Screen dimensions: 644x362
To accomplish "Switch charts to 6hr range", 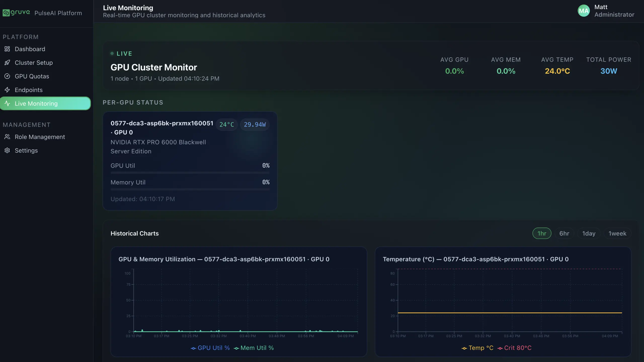I will coord(564,233).
